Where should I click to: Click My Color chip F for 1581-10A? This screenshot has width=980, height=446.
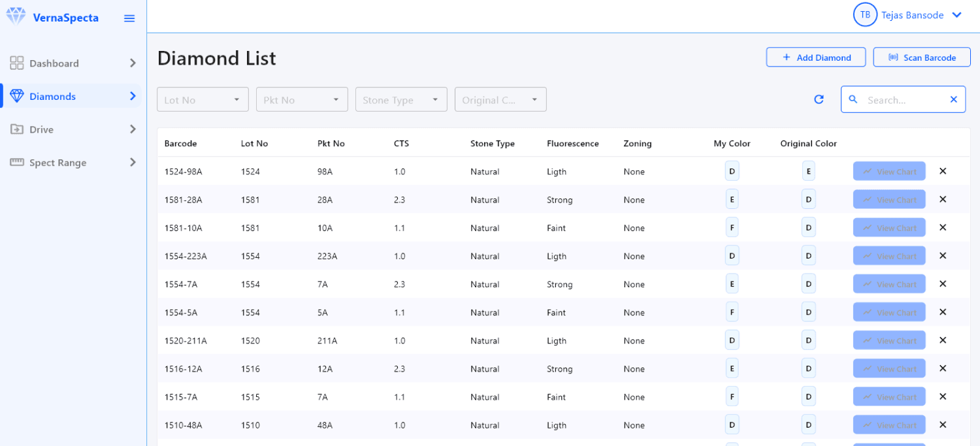coord(732,228)
